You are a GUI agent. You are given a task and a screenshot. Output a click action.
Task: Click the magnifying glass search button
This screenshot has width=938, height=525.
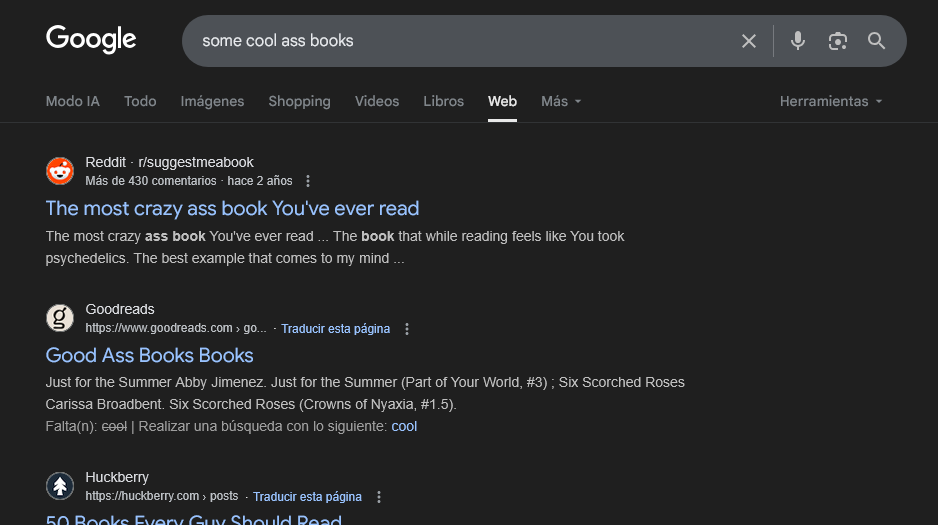876,41
